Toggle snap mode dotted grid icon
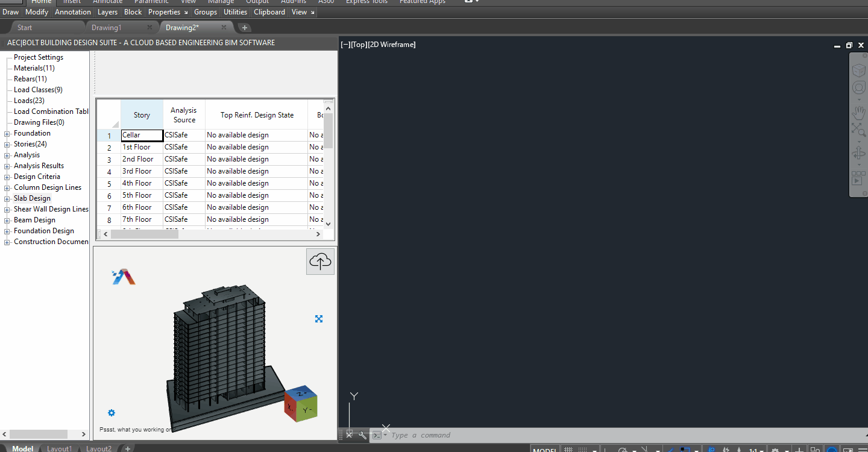868x452 pixels. pyautogui.click(x=584, y=449)
